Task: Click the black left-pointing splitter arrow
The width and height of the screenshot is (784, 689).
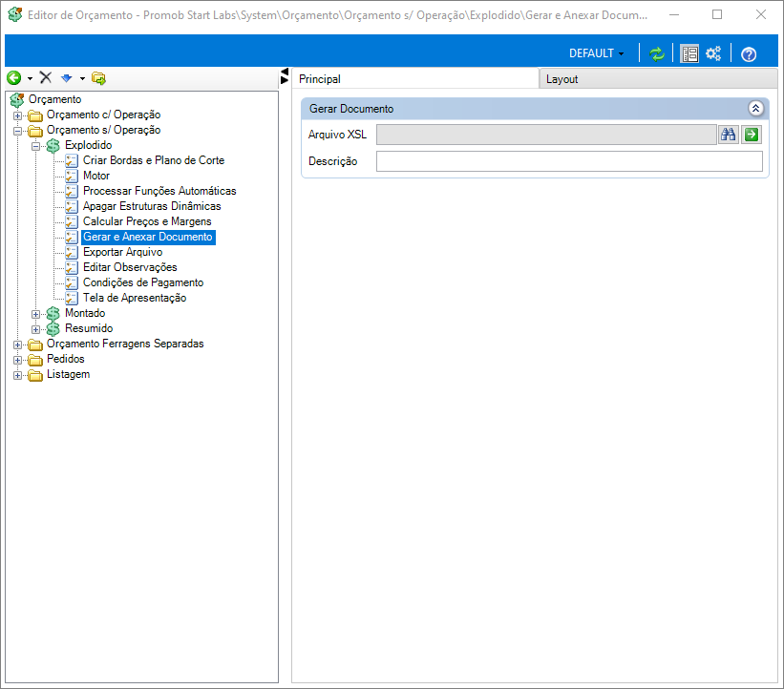Action: click(x=285, y=72)
